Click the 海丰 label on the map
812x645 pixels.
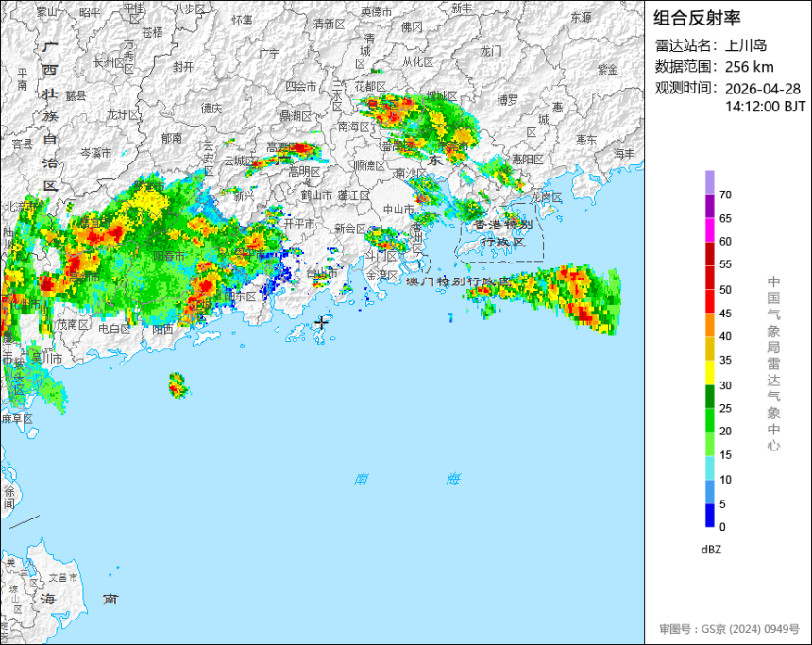(x=624, y=153)
